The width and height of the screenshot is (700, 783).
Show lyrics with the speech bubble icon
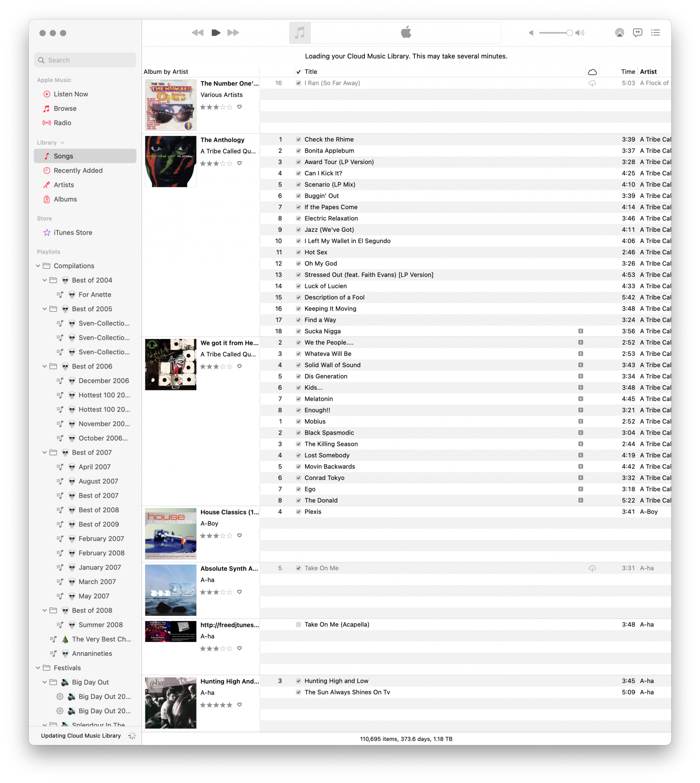tap(637, 33)
